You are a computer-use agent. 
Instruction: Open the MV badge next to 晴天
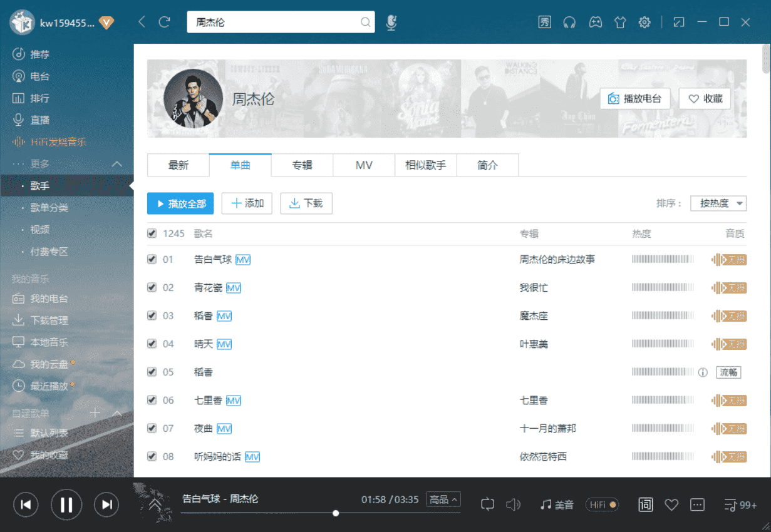point(224,344)
